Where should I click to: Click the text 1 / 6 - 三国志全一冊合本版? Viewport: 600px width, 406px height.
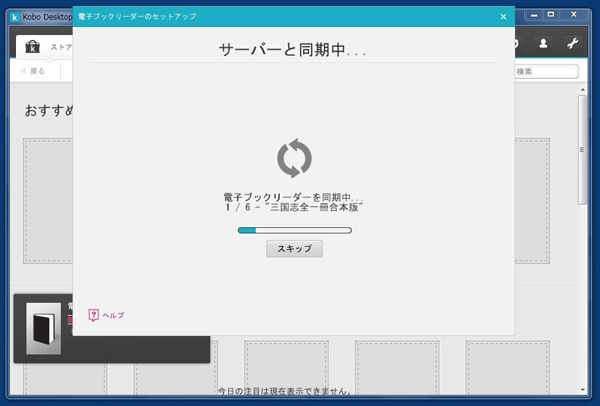click(294, 207)
